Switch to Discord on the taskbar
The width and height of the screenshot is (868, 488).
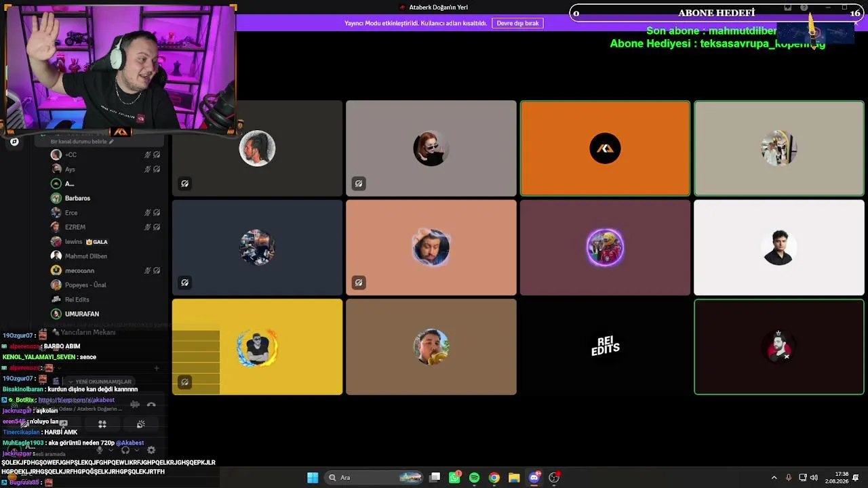pos(534,478)
